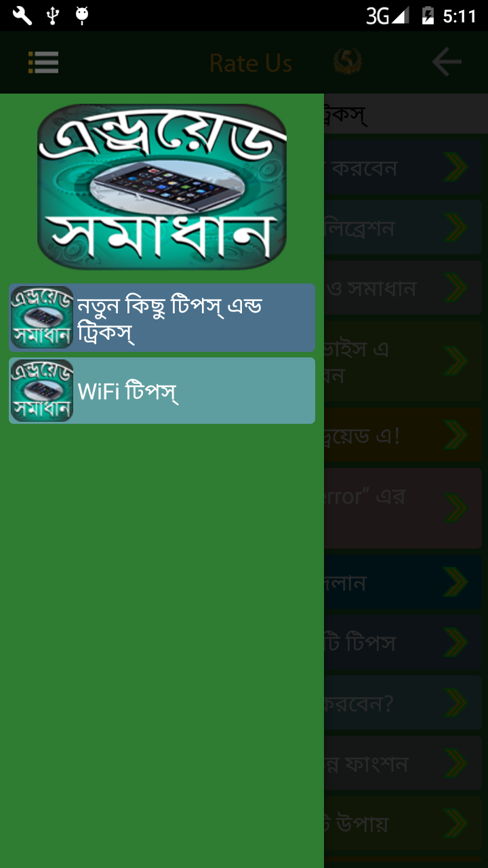Tap the chevron on করবেন? item
488x868 pixels.
[455, 703]
